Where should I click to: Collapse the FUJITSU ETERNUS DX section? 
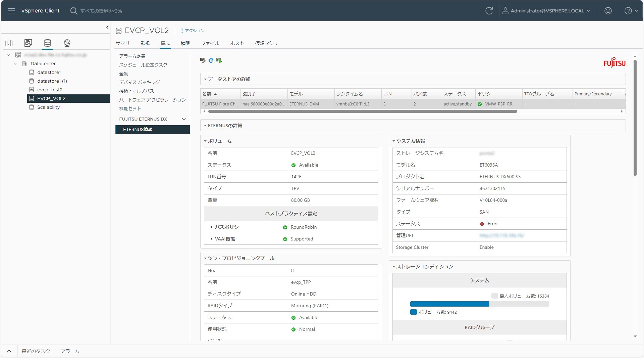coord(184,119)
